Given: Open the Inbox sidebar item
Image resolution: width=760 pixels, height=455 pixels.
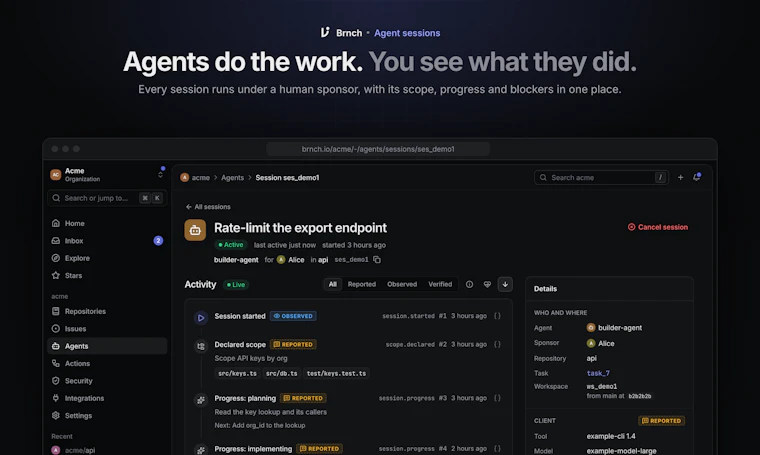Looking at the screenshot, I should click(x=107, y=241).
